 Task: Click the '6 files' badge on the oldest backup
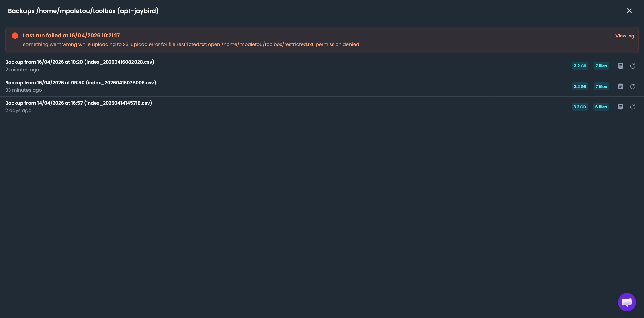coord(601,107)
